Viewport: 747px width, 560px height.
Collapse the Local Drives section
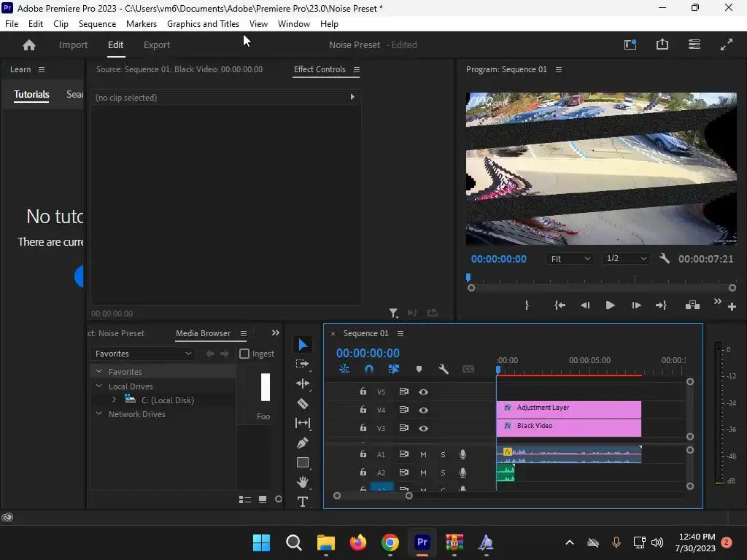click(98, 386)
